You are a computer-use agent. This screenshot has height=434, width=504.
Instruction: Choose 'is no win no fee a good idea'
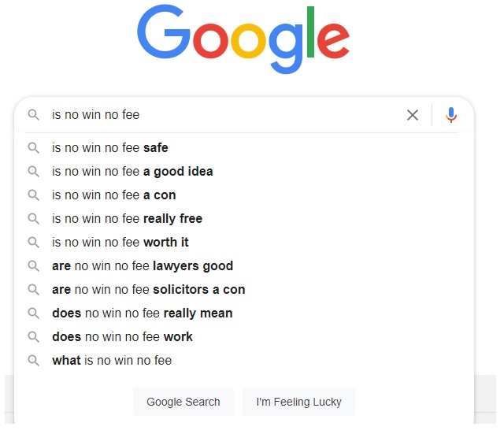[132, 171]
